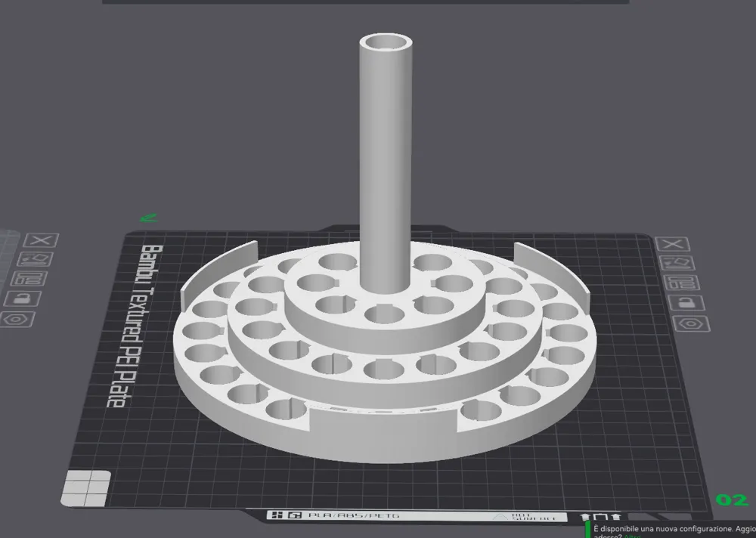Click the new configuration available notification
Viewport: 756px width, 538px height.
pyautogui.click(x=673, y=530)
